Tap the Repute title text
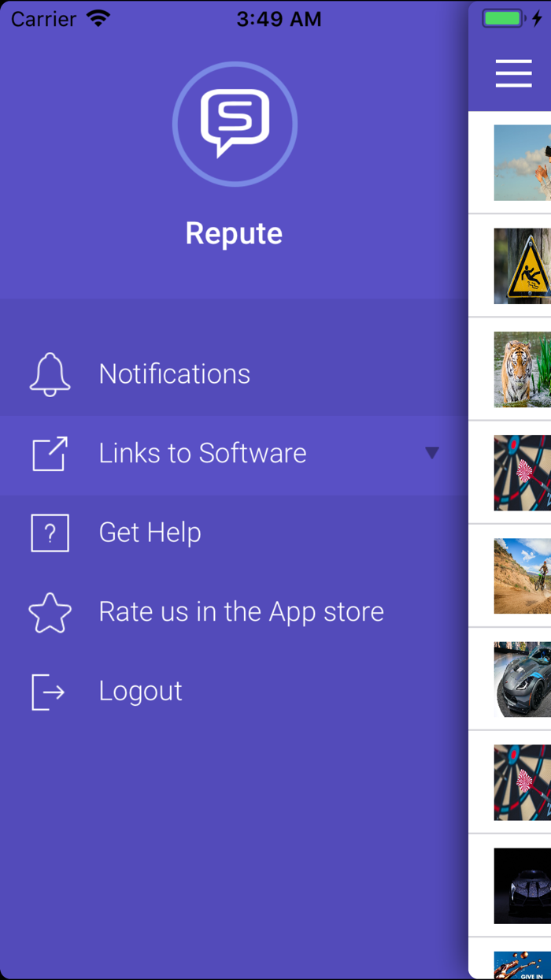The image size is (551, 980). coord(234,233)
